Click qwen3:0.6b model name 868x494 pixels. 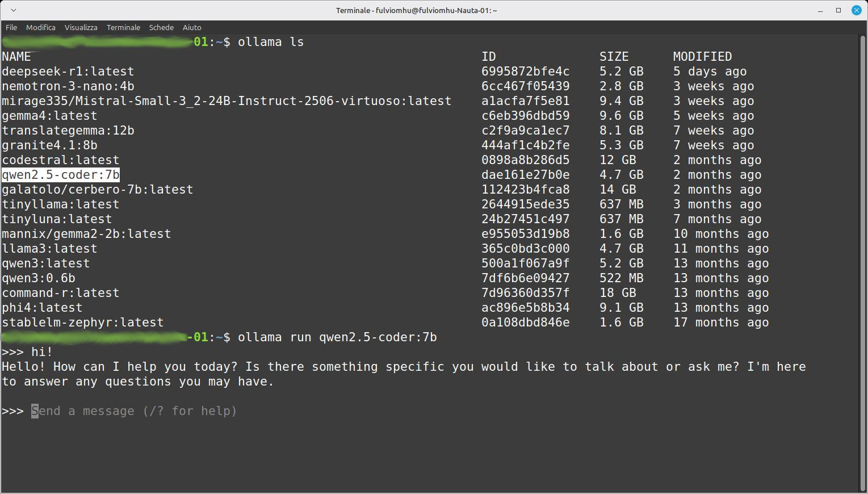click(39, 278)
